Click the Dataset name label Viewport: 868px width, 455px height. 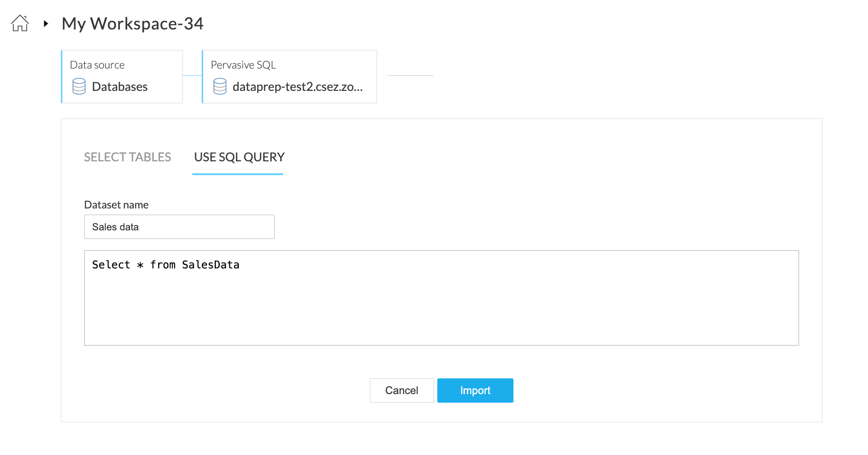[x=117, y=205]
